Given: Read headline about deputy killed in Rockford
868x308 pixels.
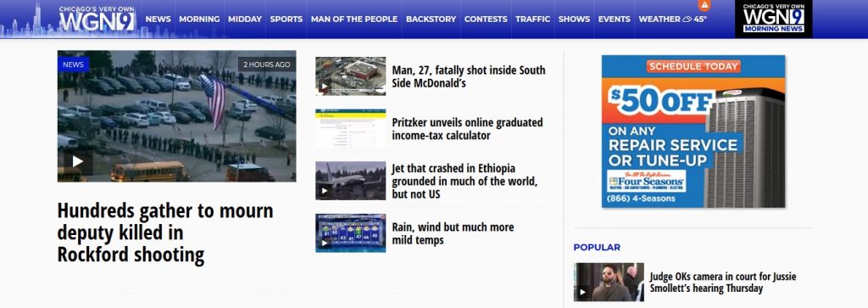Looking at the screenshot, I should [x=165, y=232].
